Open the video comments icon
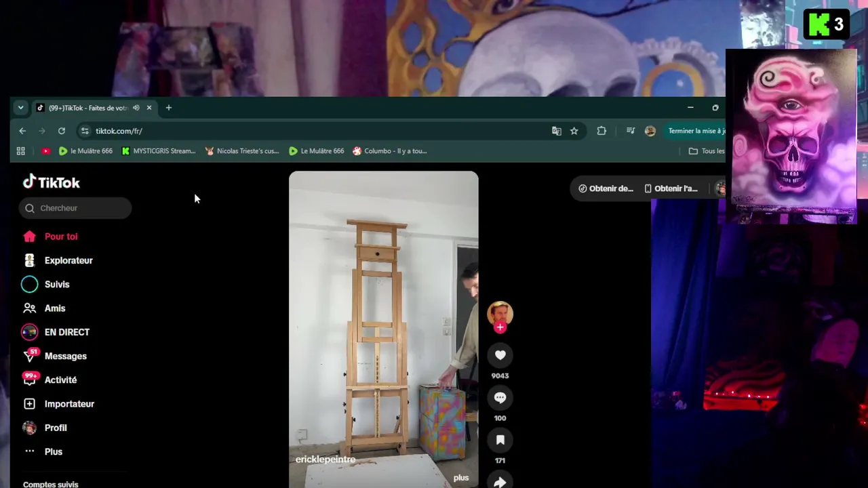868x488 pixels. point(500,398)
